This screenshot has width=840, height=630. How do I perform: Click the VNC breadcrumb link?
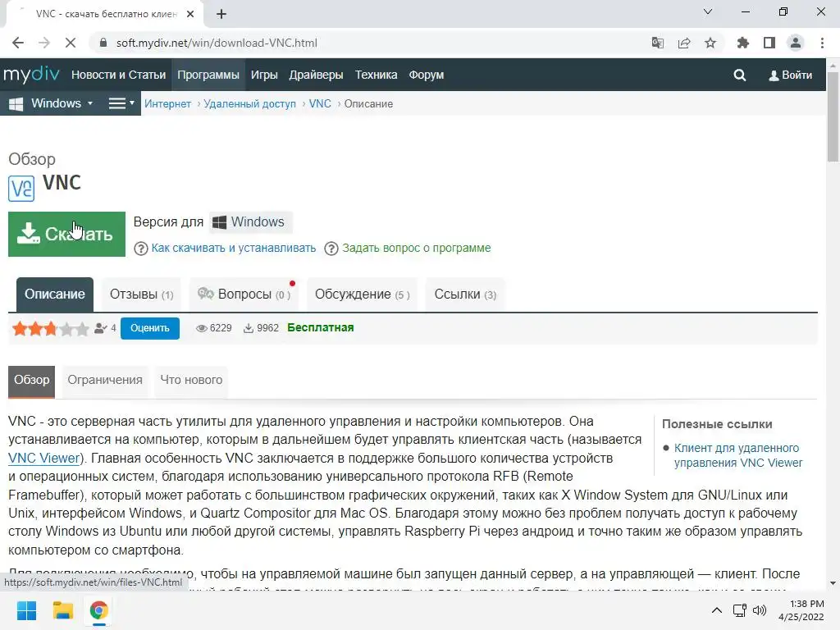(320, 104)
